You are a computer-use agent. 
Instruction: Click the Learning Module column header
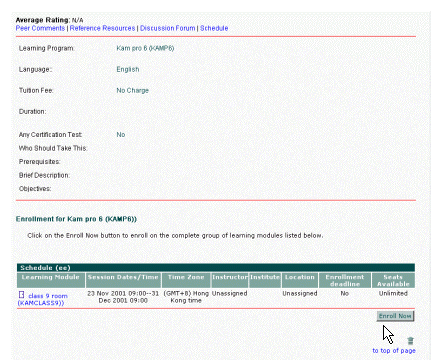[x=51, y=280]
